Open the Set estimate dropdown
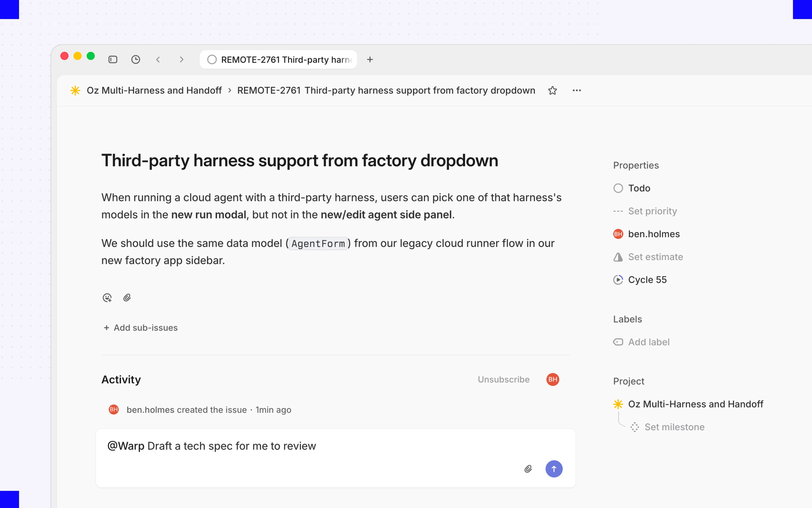 coord(648,257)
